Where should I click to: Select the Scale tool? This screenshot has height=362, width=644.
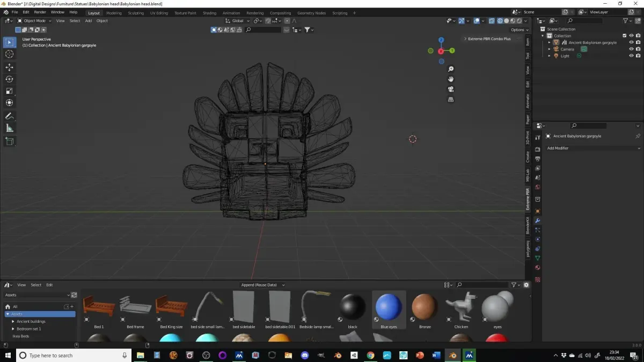[x=9, y=91]
